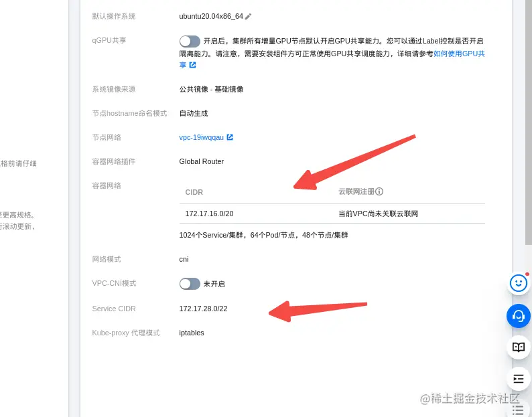Click the 节点hostname命名模式 label

[129, 113]
